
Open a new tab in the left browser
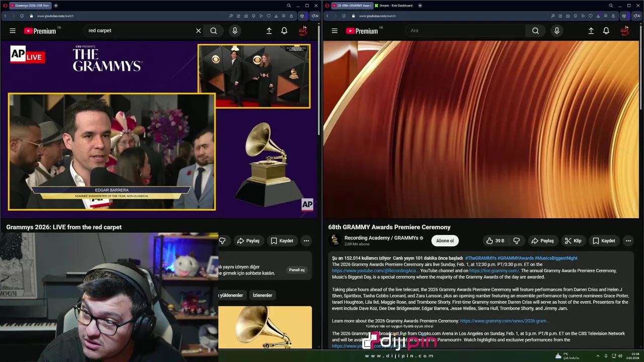coord(56,6)
